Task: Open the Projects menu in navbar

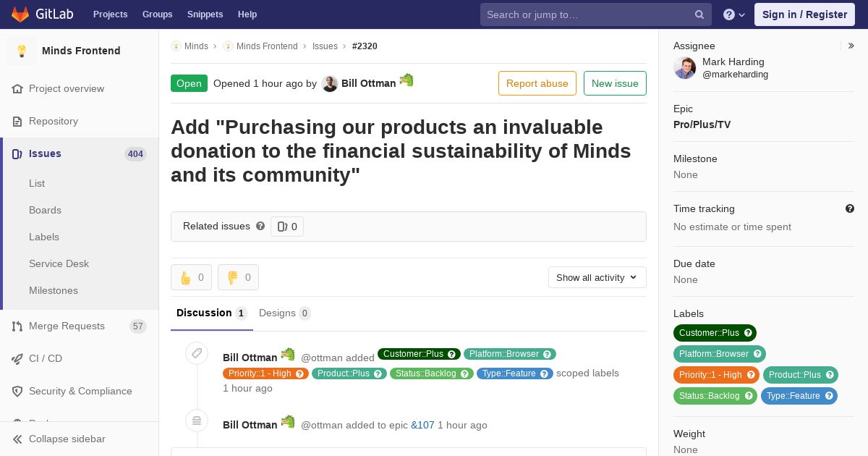Action: click(110, 14)
